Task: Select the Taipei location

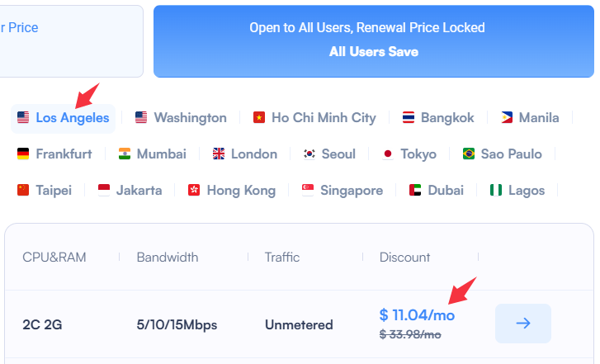Action: [x=45, y=190]
